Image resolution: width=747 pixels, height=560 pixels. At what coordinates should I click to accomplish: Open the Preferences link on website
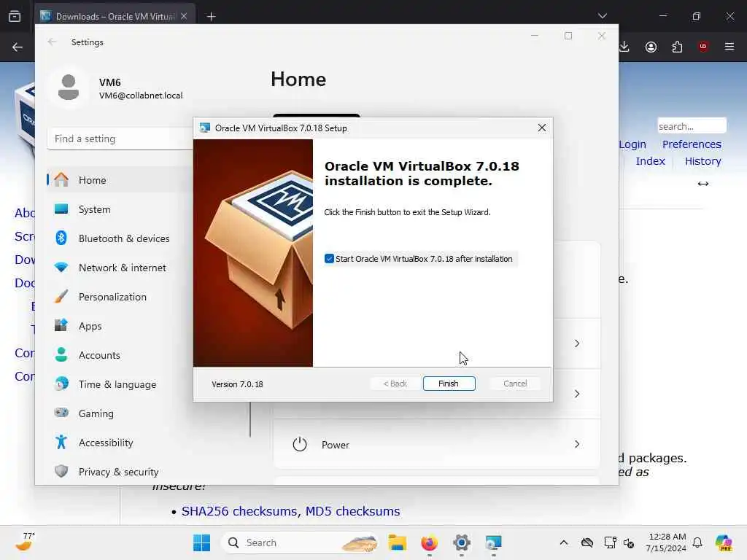[692, 144]
